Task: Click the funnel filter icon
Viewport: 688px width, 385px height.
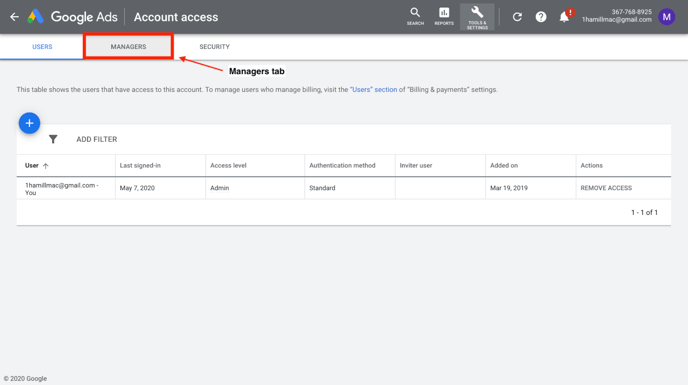Action: pos(53,139)
